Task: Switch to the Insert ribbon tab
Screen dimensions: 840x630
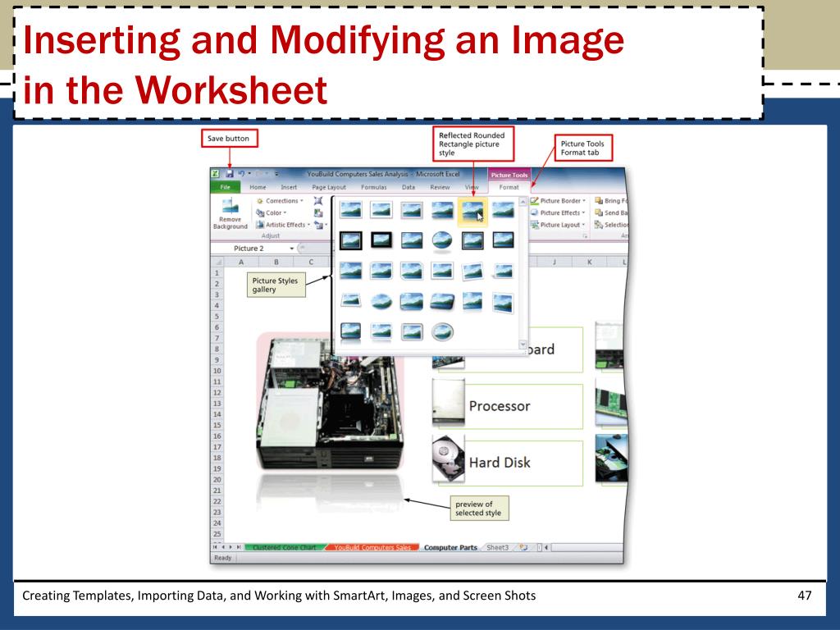Action: pos(289,188)
